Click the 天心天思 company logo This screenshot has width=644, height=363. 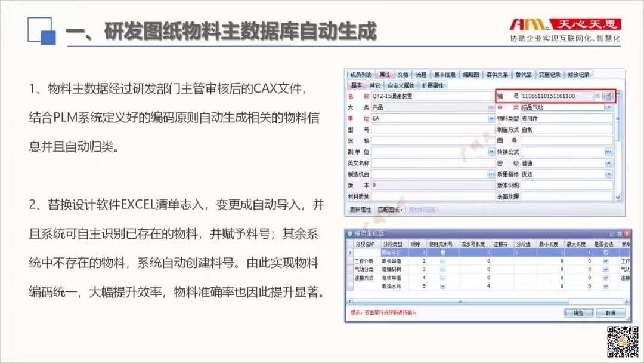(x=565, y=24)
